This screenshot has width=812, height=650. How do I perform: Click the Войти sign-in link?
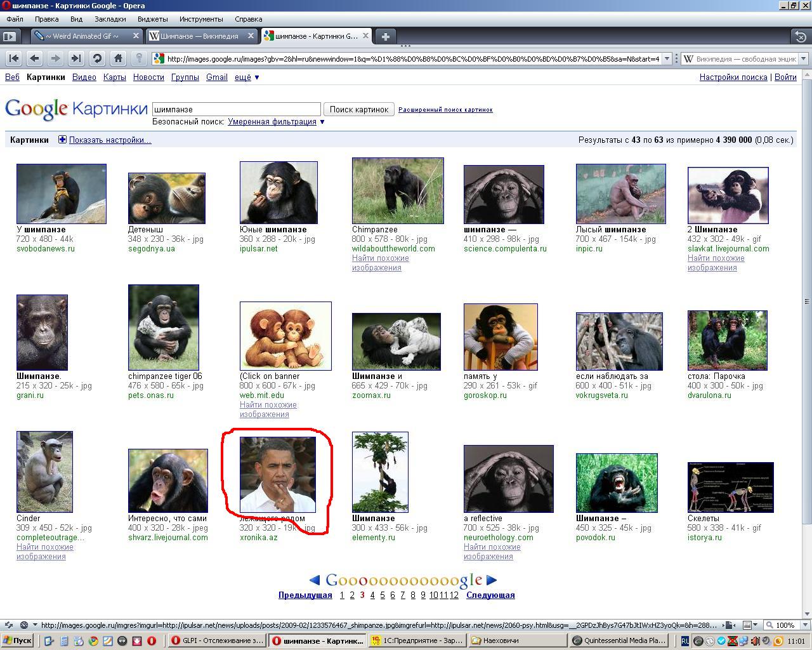coord(785,77)
